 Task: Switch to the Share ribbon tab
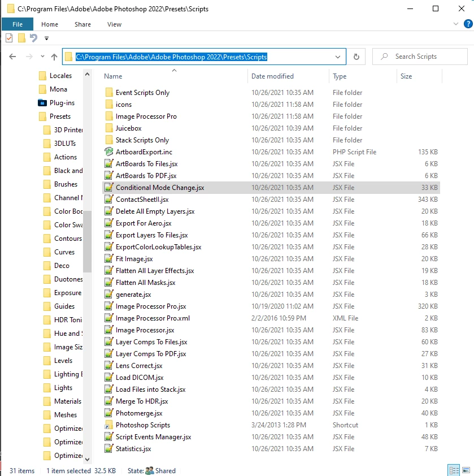82,24
